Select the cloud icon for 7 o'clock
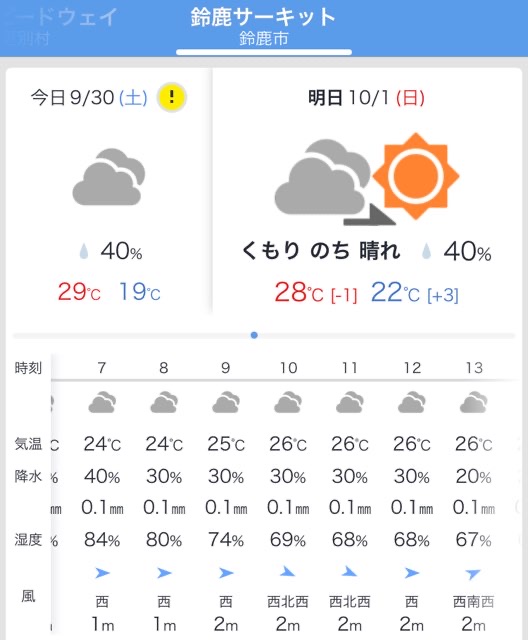Image resolution: width=528 pixels, height=640 pixels. pyautogui.click(x=102, y=402)
